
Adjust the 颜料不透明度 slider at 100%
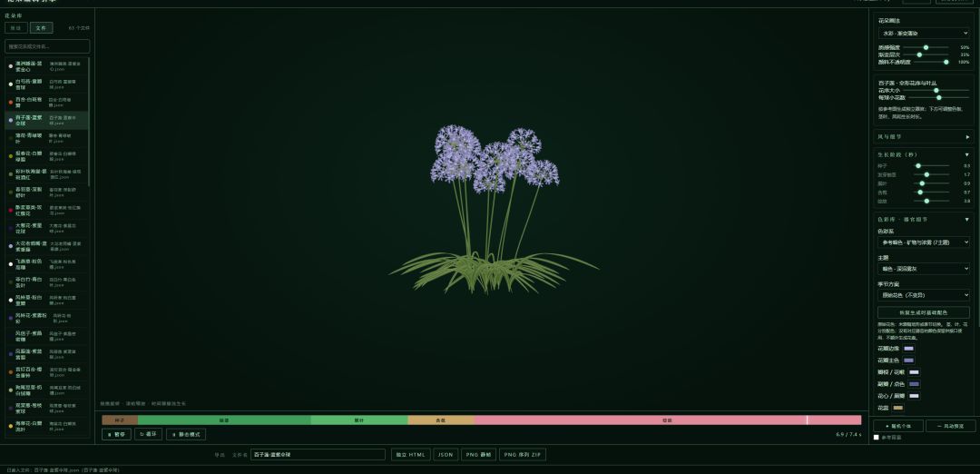930,62
